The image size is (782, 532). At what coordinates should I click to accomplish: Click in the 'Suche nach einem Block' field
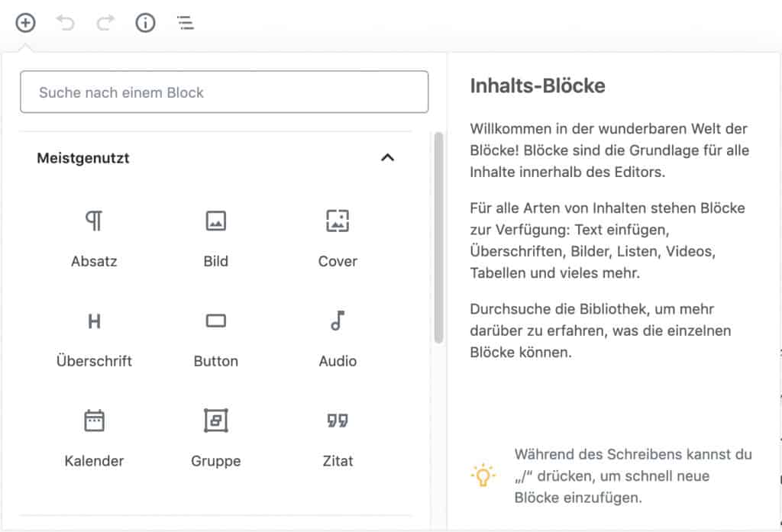tap(224, 92)
